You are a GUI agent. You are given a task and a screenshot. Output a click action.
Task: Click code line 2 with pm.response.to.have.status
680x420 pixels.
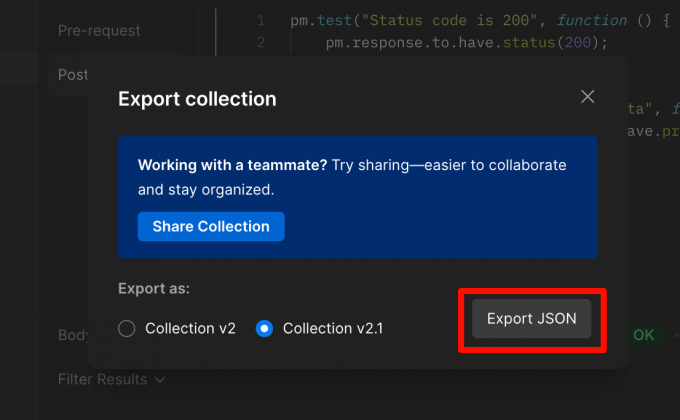pos(467,43)
